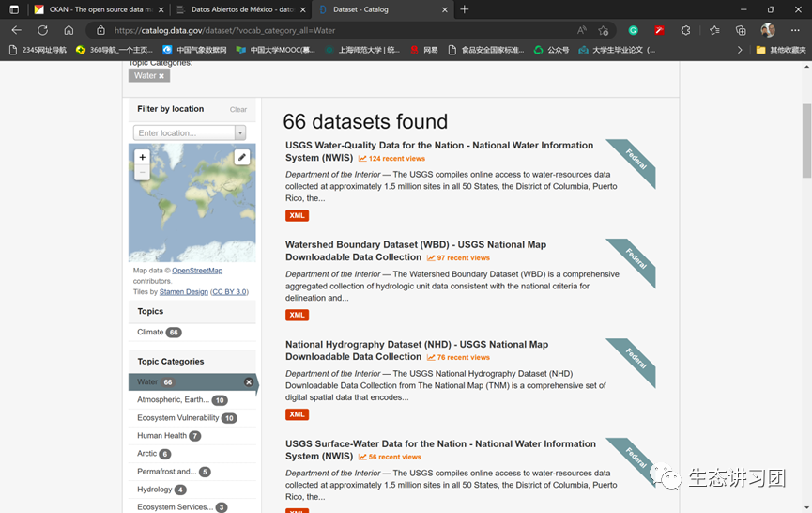Screen dimensions: 812x513
Task: Expand bookmarks overflow chevron
Action: point(740,50)
